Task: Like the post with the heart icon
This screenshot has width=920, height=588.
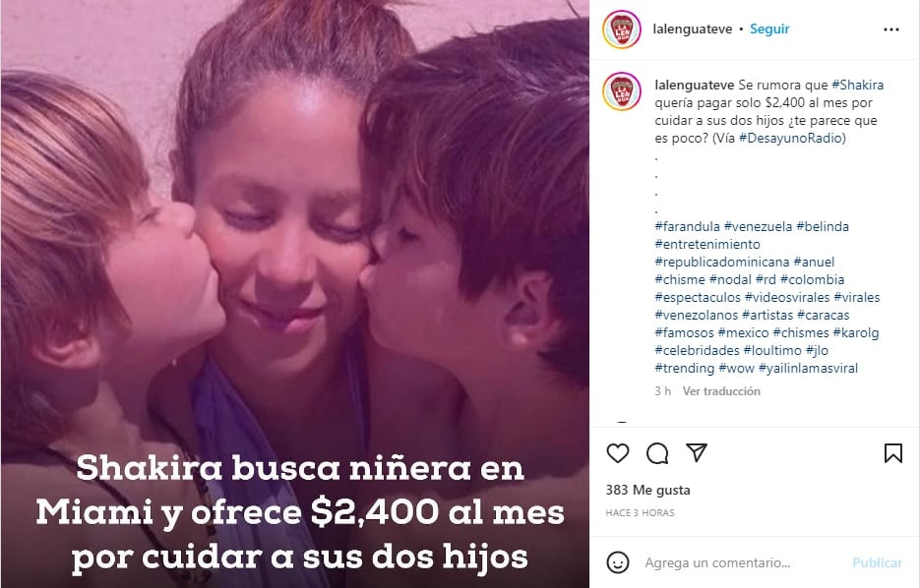Action: (617, 452)
